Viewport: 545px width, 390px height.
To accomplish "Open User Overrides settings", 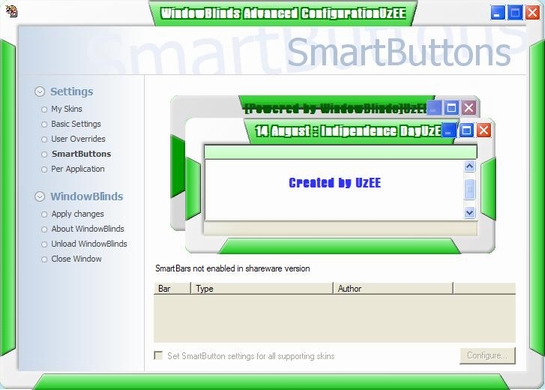I will click(x=78, y=139).
